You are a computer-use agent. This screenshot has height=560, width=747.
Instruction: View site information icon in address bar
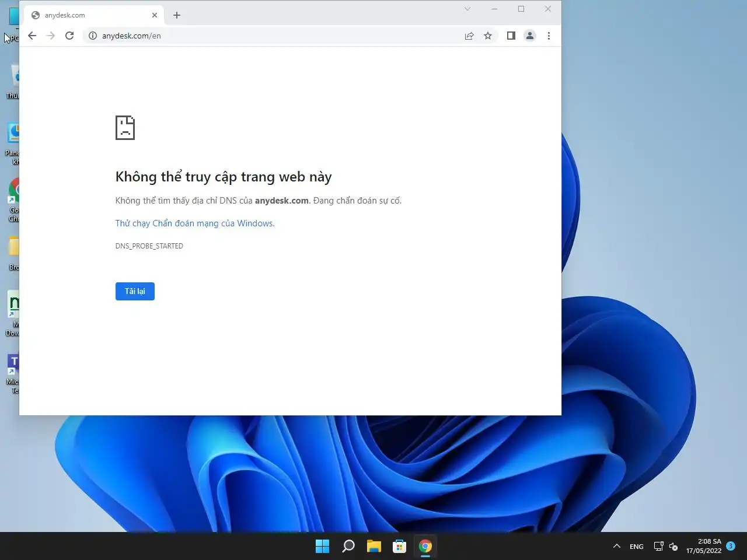(x=92, y=36)
